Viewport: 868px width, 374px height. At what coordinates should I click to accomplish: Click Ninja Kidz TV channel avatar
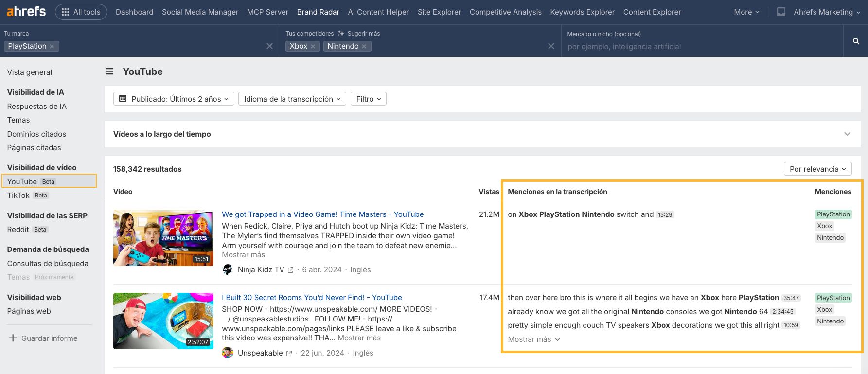(x=228, y=269)
